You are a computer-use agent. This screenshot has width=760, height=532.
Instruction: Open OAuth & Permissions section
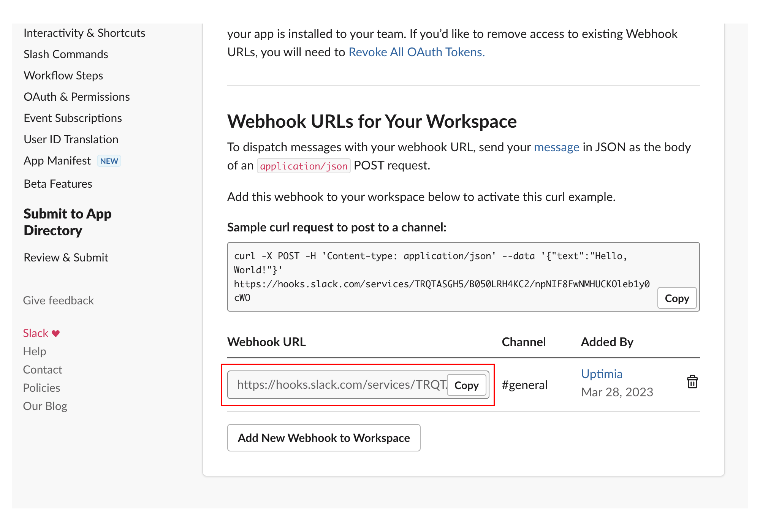pos(77,97)
